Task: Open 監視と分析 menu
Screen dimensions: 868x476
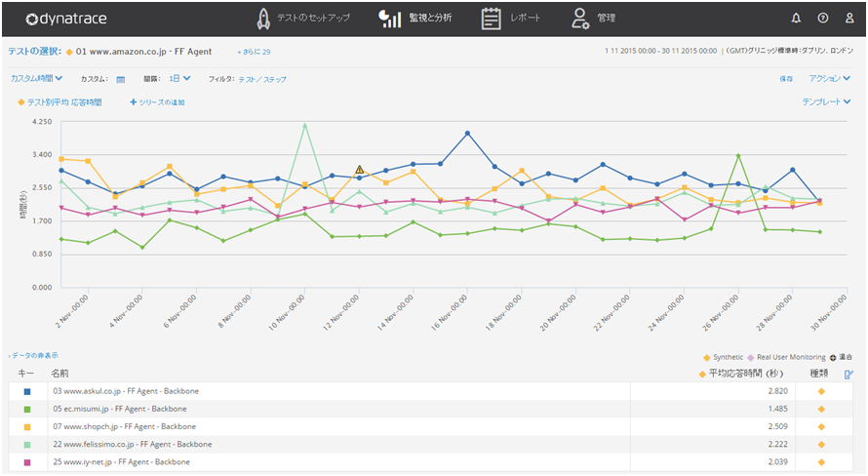Action: point(430,18)
